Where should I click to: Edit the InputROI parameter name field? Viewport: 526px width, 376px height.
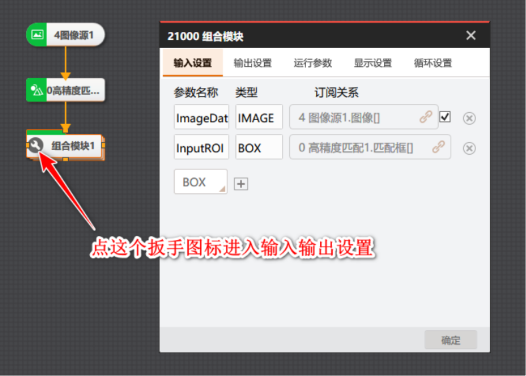point(201,147)
